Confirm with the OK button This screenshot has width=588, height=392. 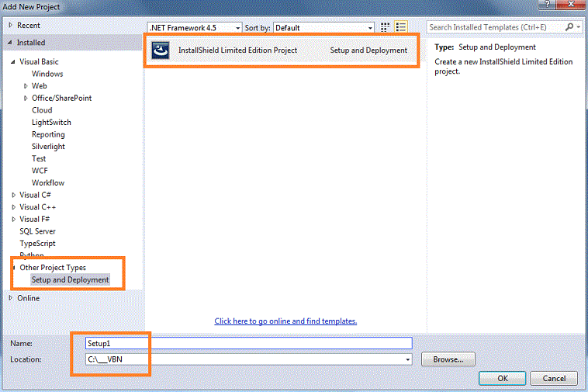(503, 379)
